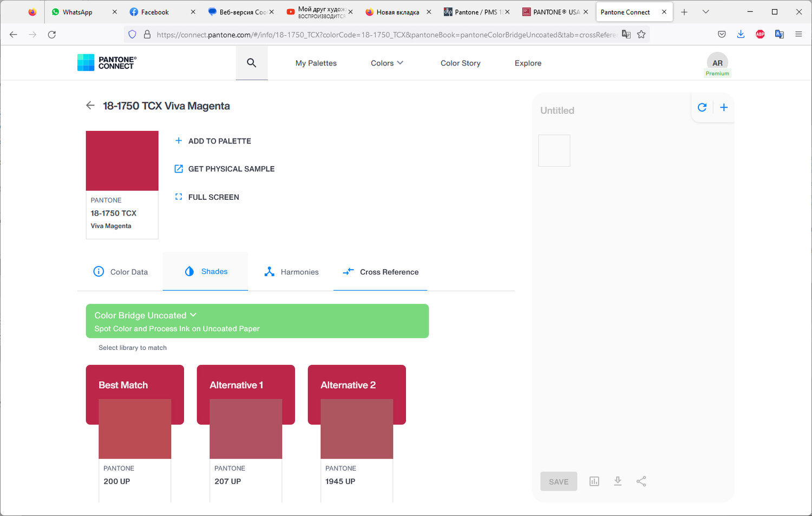The width and height of the screenshot is (812, 516).
Task: Click the 18-1750 TCX code text
Action: (x=114, y=213)
